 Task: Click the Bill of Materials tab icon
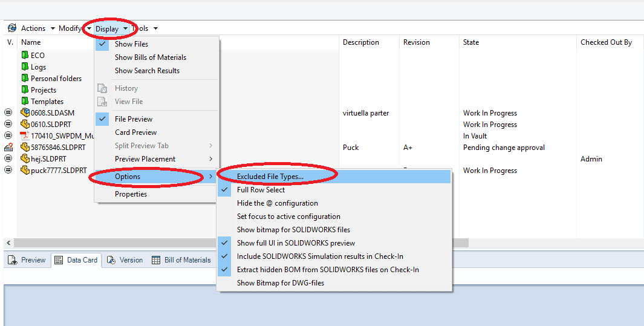[x=156, y=260]
